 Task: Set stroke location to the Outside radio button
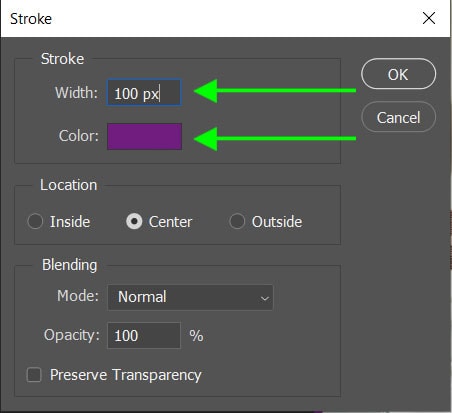[237, 221]
